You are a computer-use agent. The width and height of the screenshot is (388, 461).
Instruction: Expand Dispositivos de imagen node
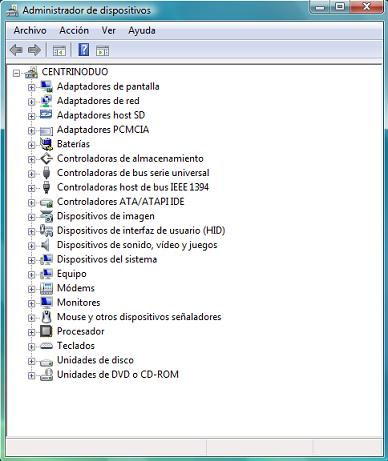(x=31, y=217)
